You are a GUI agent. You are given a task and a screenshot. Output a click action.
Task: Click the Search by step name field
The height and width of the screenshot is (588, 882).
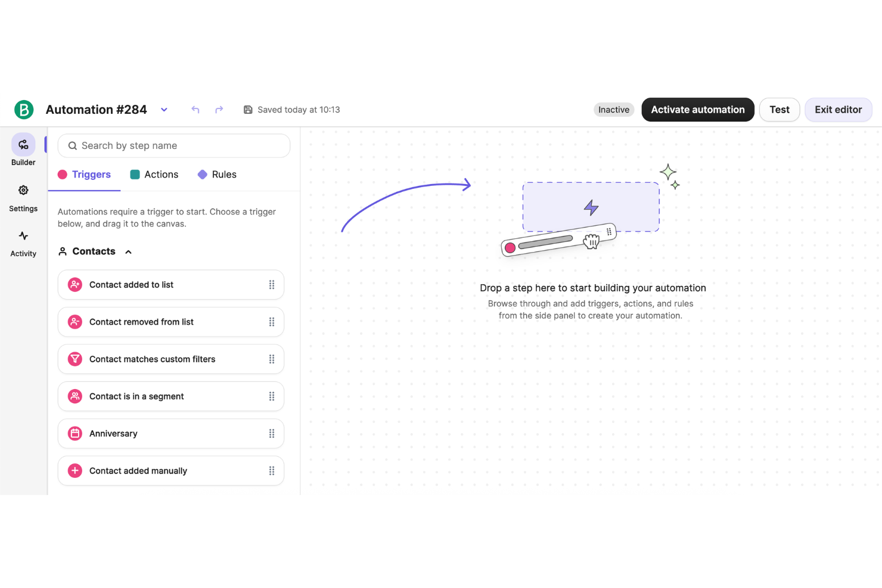tap(173, 145)
